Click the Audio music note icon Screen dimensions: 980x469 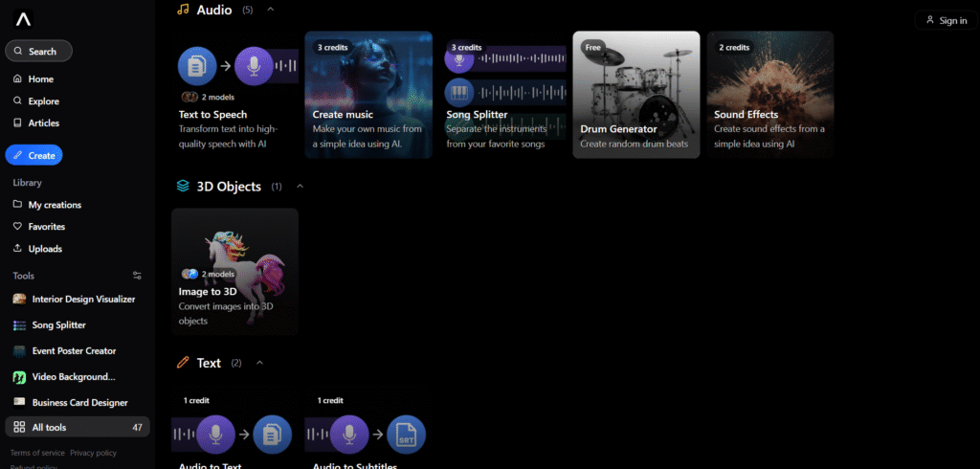[183, 10]
